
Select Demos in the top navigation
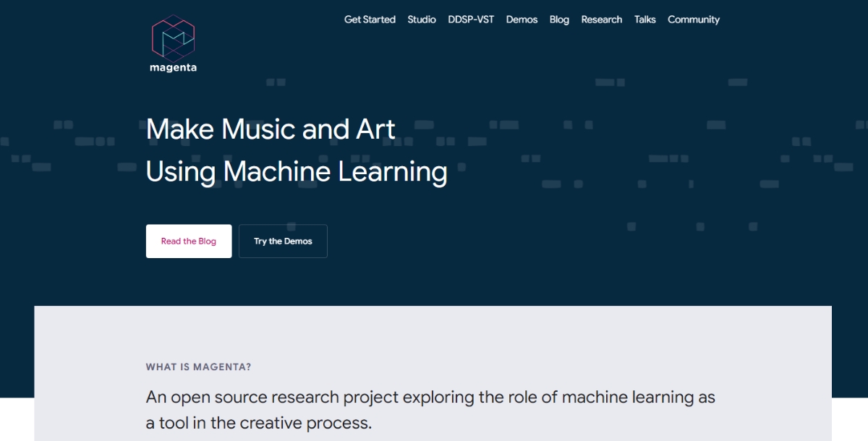522,20
